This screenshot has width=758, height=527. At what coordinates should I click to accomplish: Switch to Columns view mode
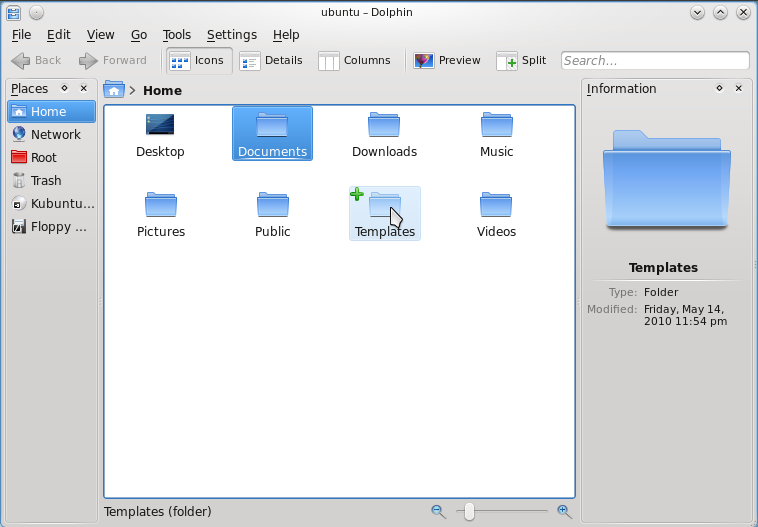[x=355, y=61]
